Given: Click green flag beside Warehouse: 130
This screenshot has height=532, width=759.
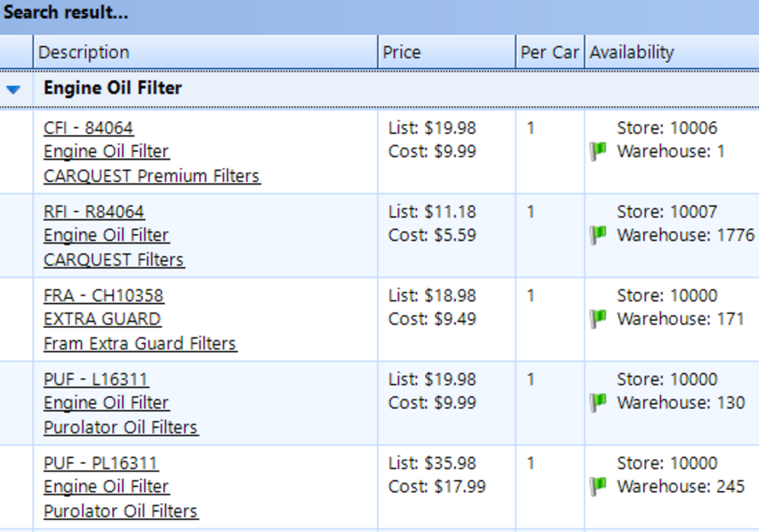Looking at the screenshot, I should click(x=598, y=402).
